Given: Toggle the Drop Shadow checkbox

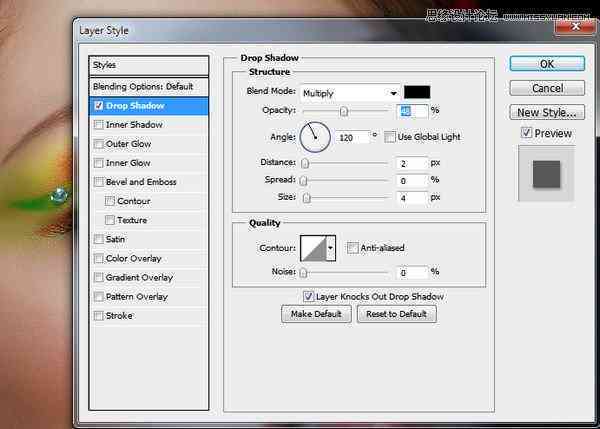Looking at the screenshot, I should (x=98, y=106).
